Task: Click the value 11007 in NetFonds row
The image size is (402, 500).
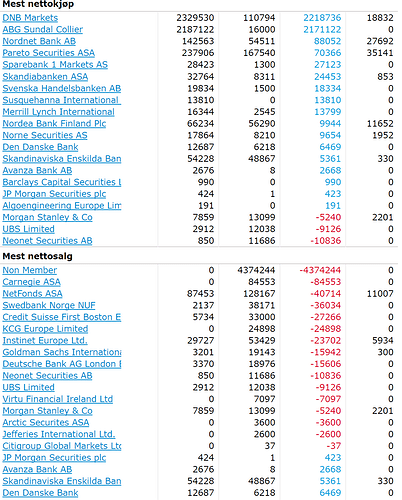Action: (380, 294)
